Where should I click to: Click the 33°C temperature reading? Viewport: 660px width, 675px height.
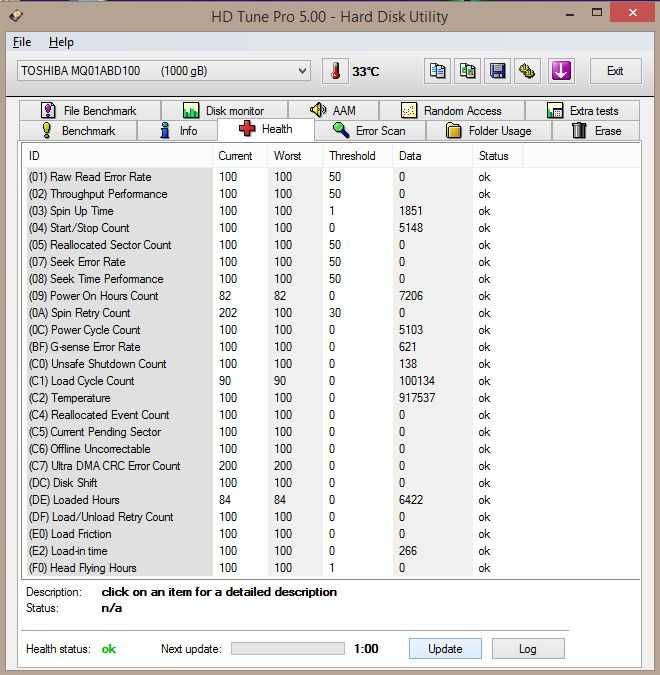[x=366, y=71]
